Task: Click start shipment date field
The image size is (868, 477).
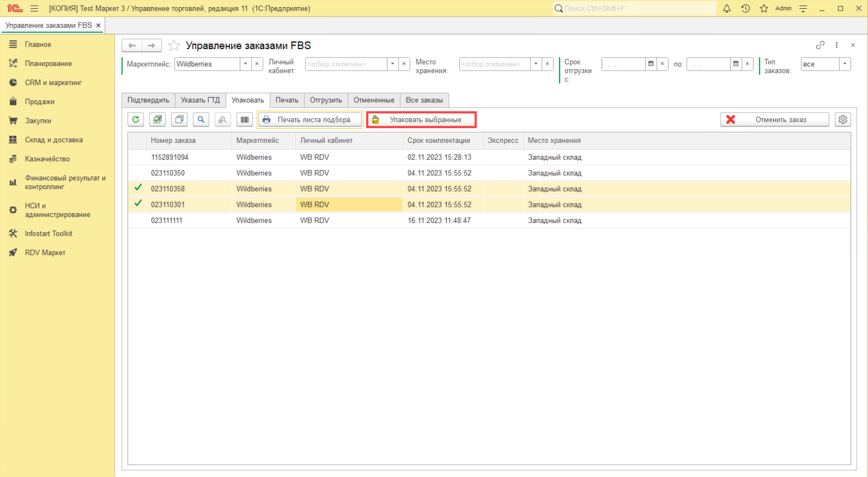Action: pos(623,64)
